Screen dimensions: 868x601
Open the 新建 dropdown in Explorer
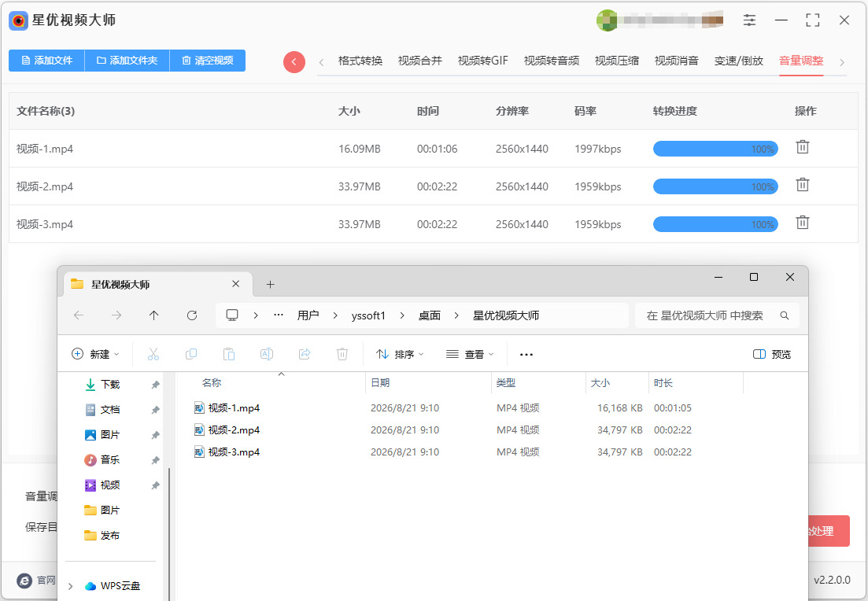tap(95, 354)
